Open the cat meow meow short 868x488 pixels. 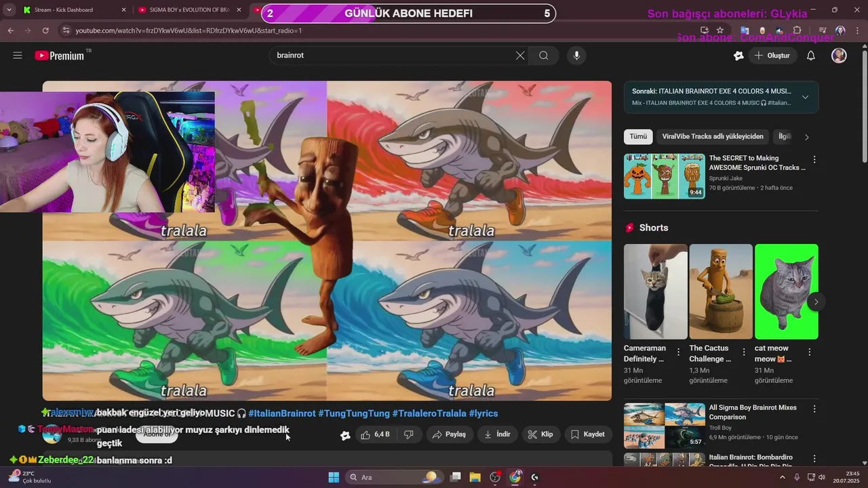coord(787,291)
